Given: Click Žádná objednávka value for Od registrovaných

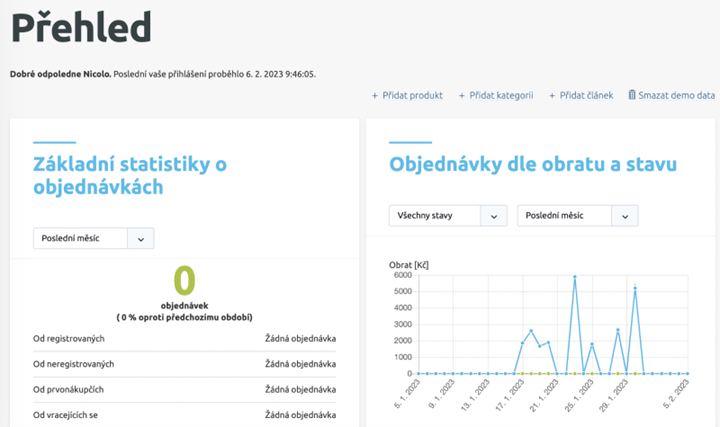Looking at the screenshot, I should coord(300,339).
